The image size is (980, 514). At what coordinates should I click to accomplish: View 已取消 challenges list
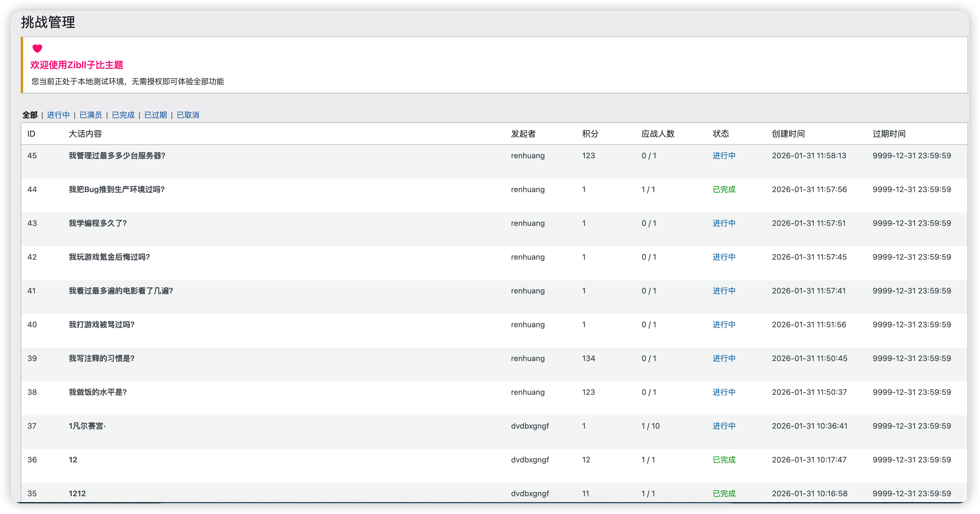(188, 115)
